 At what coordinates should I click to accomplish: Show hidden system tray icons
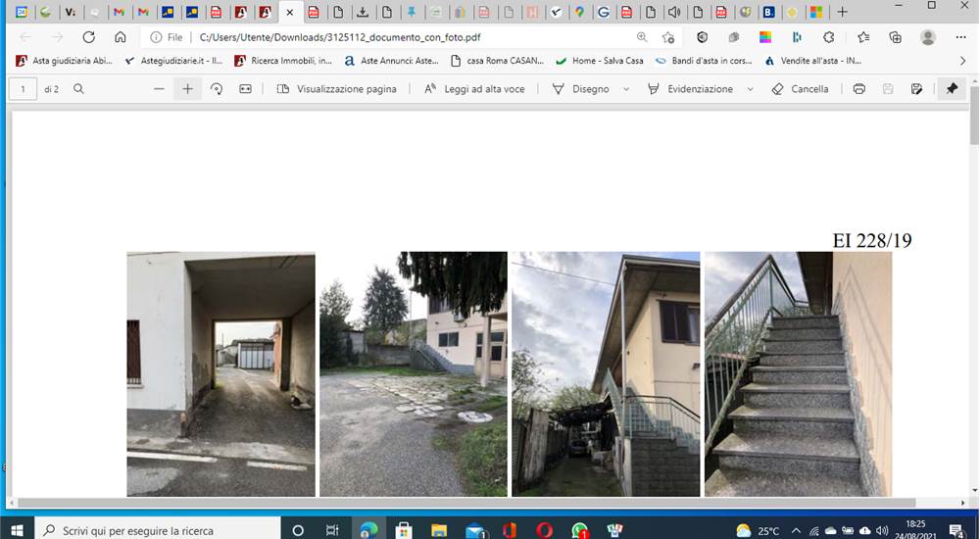coord(796,531)
